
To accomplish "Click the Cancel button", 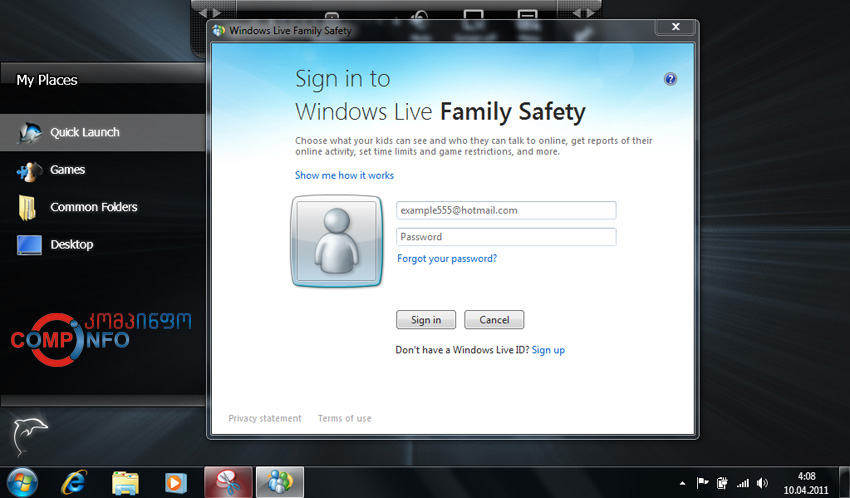I will (494, 320).
